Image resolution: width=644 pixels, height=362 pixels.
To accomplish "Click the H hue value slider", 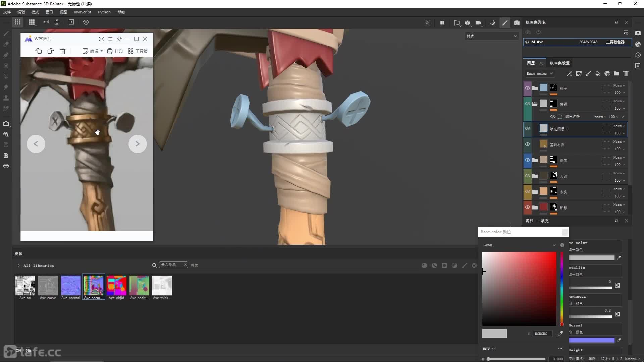I will tap(517, 359).
